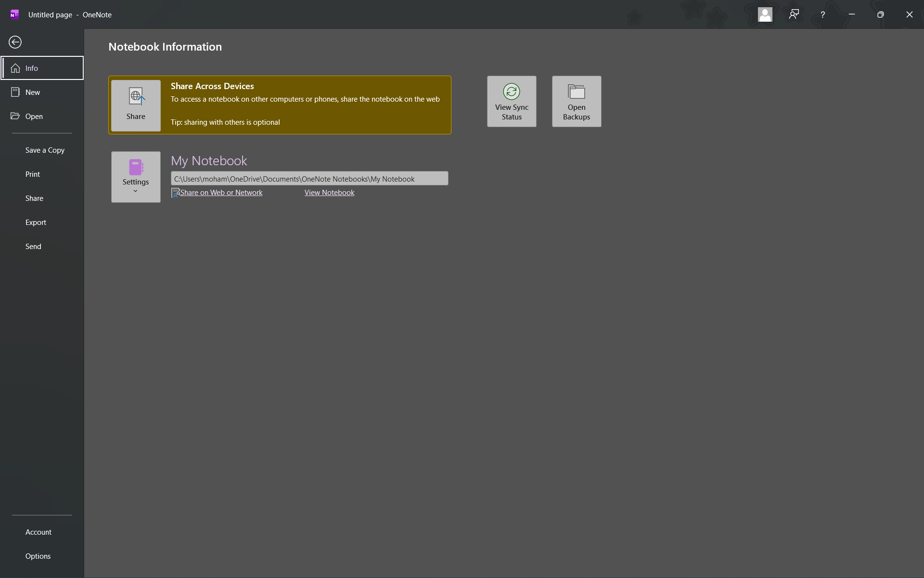Viewport: 924px width, 578px height.
Task: Open the Account page
Action: pyautogui.click(x=42, y=532)
